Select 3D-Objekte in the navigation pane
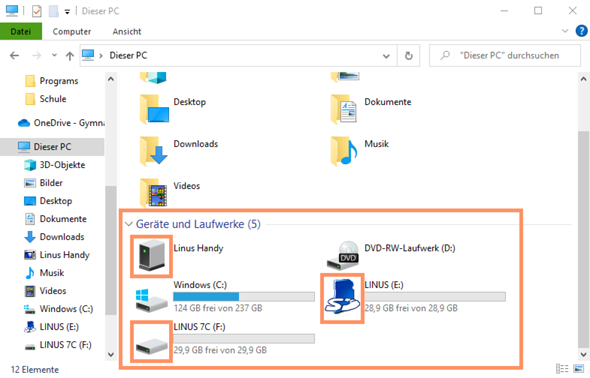The image size is (590, 378). coord(62,165)
